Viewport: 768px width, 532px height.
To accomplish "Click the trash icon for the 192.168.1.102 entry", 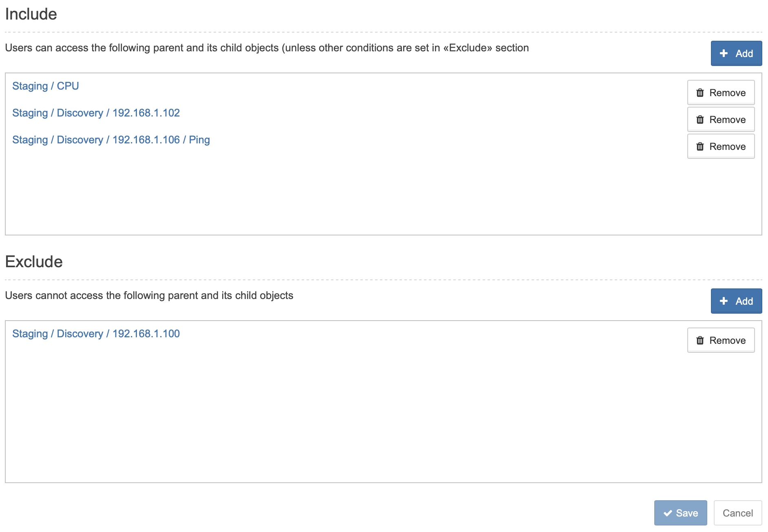I will tap(700, 120).
